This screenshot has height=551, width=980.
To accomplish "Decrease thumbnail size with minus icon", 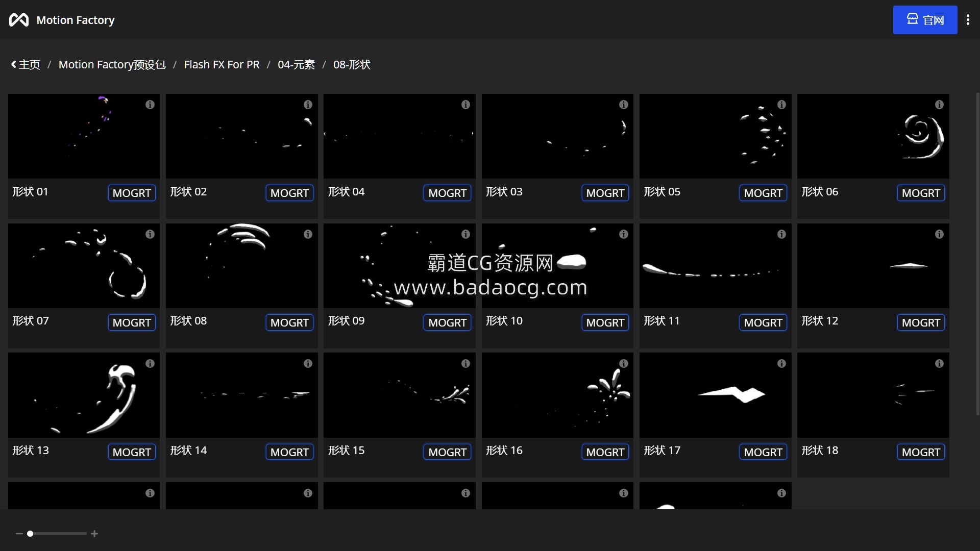I will [19, 534].
